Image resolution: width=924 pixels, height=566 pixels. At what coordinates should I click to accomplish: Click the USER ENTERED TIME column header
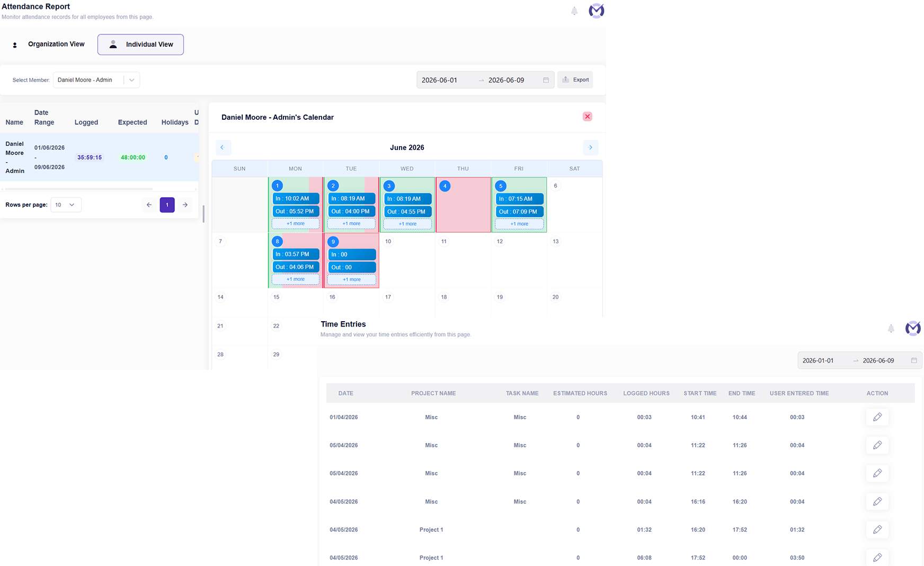click(799, 393)
